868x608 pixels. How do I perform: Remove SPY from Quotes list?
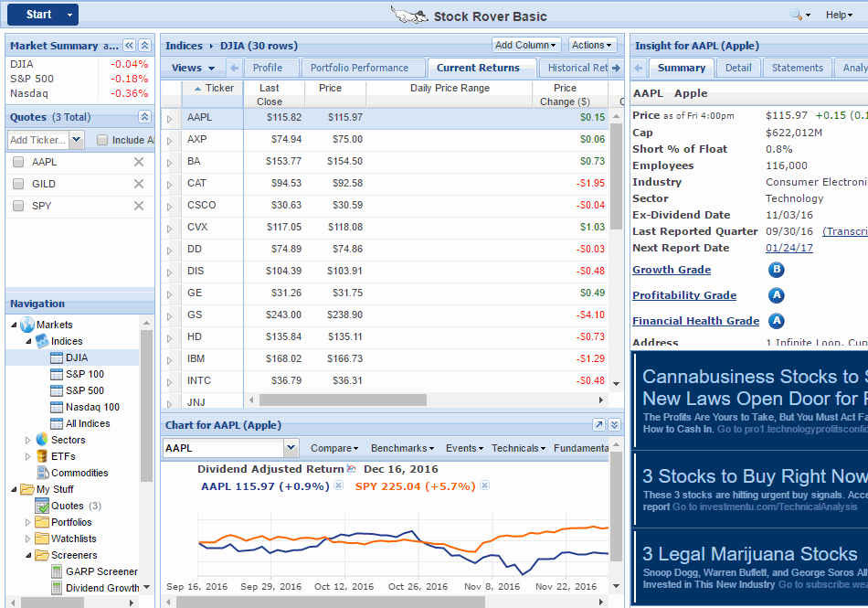(138, 206)
